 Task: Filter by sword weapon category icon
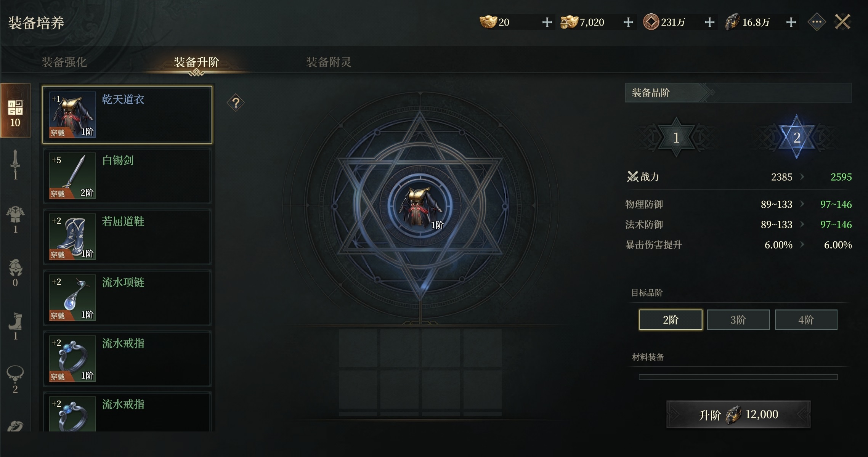pos(15,164)
